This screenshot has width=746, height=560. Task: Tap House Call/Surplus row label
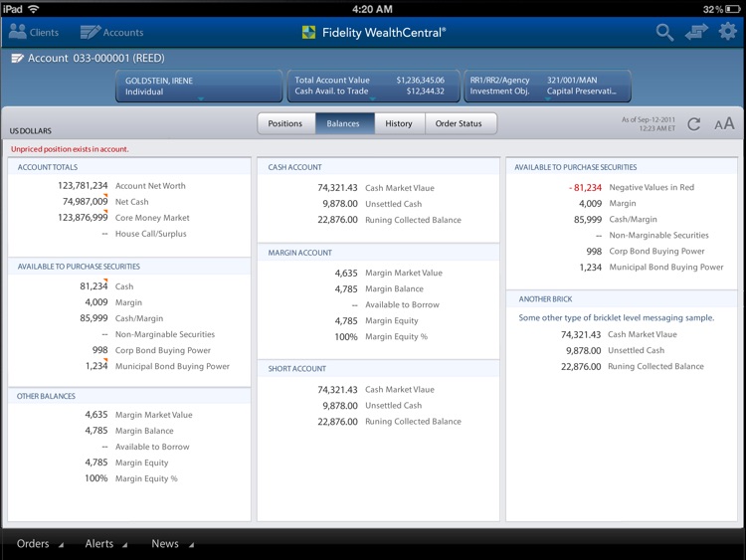151,234
